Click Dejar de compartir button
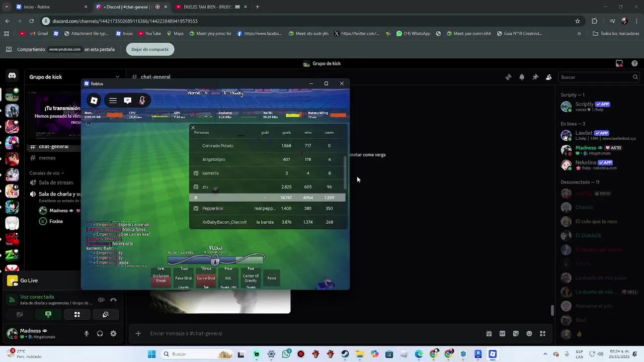644x362 pixels. pyautogui.click(x=150, y=49)
